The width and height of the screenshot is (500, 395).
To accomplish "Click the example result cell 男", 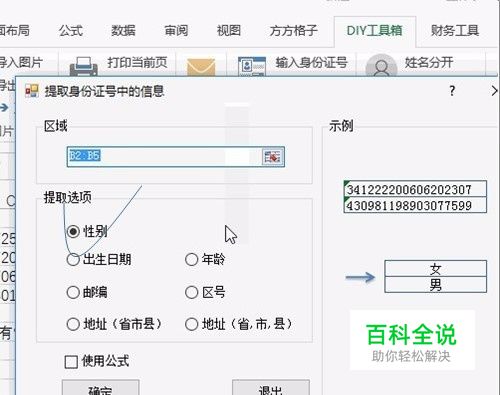I will click(435, 285).
